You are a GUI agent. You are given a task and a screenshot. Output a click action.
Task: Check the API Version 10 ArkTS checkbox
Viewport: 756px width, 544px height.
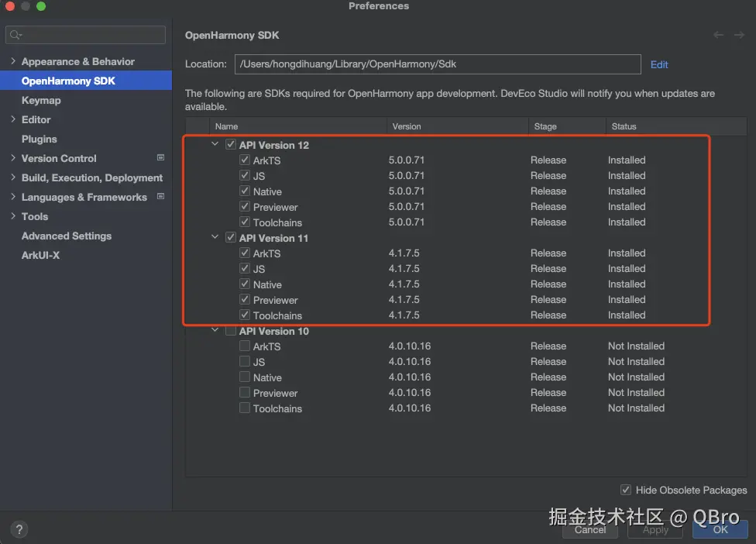coord(245,346)
